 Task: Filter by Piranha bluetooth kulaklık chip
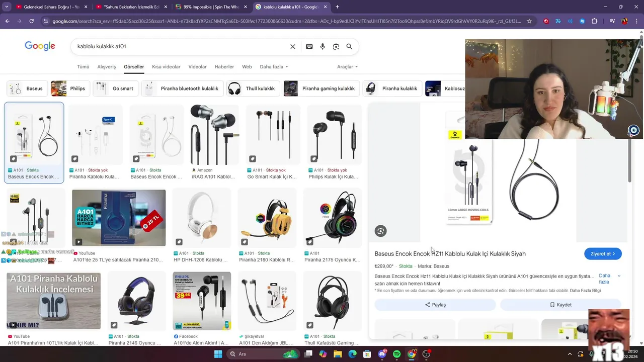click(x=182, y=88)
